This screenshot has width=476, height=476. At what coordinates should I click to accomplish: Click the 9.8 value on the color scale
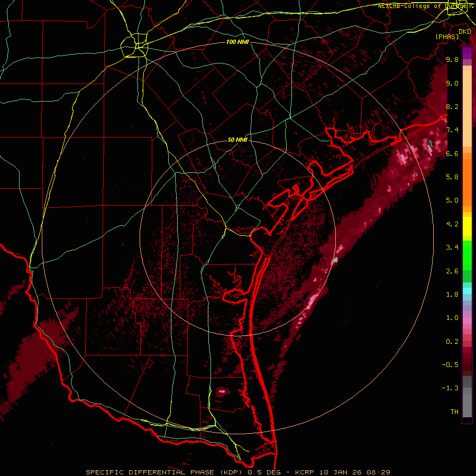[x=452, y=59]
